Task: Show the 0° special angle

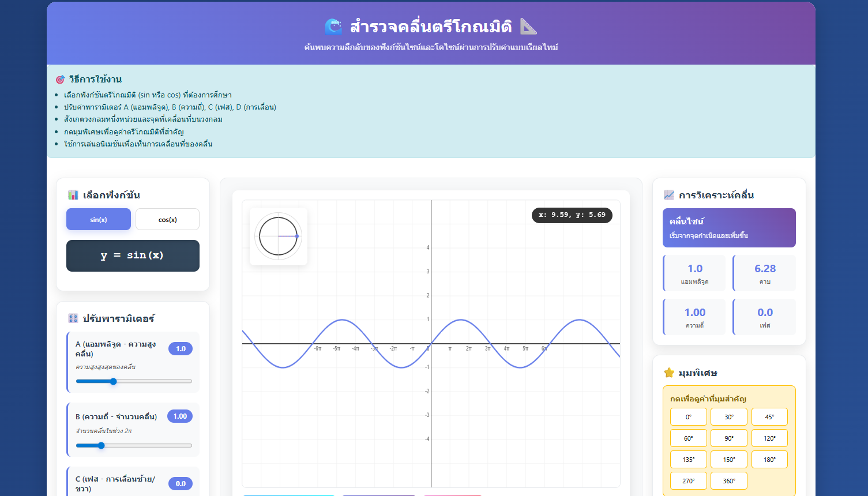Action: 689,417
